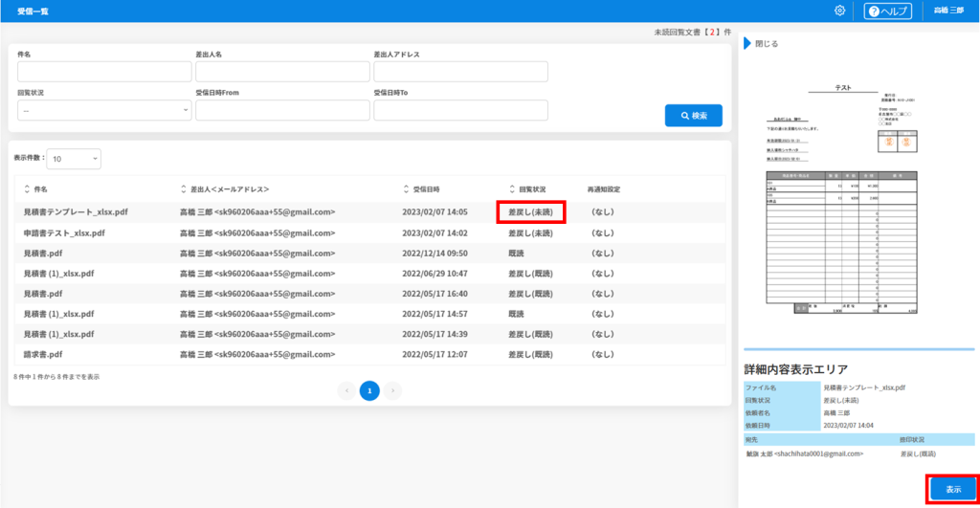Select 見積書 (1)_xlsx.pdf received 2022/06/29 10:47

(370, 274)
